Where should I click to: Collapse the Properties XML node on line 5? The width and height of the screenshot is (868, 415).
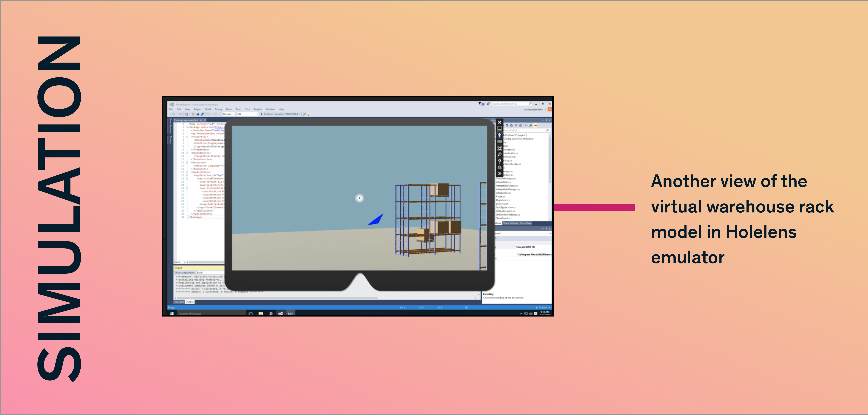pyautogui.click(x=187, y=137)
